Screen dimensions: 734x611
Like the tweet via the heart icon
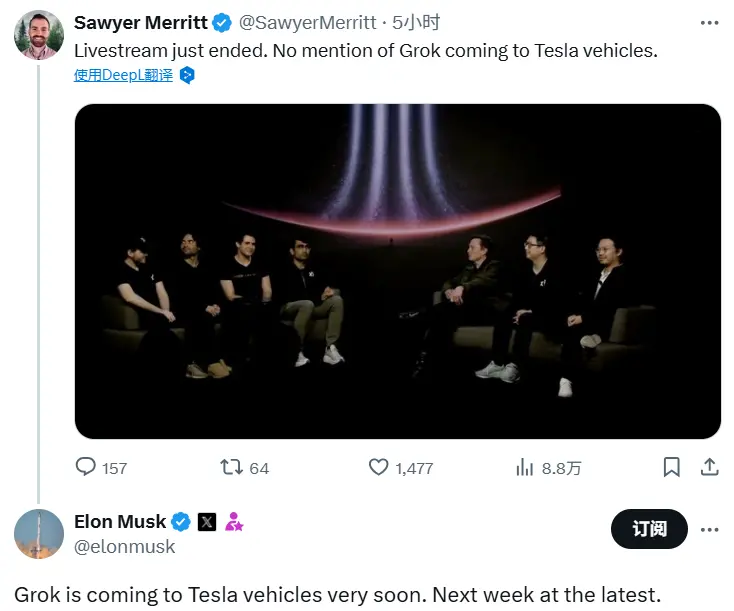tap(378, 467)
